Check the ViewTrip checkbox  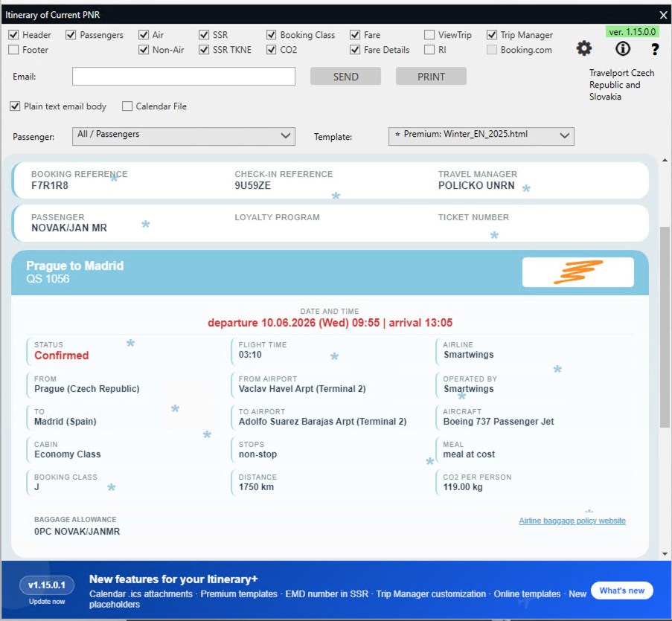(429, 35)
